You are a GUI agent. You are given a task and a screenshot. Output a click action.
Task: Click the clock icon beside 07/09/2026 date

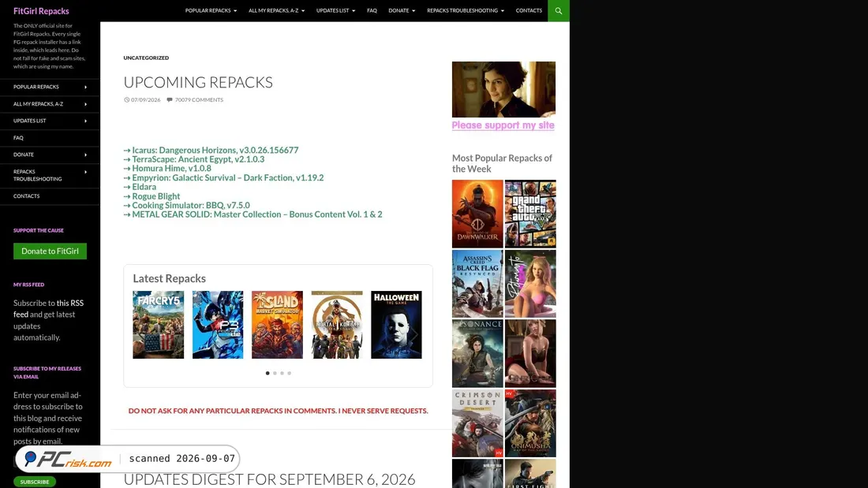click(x=127, y=100)
